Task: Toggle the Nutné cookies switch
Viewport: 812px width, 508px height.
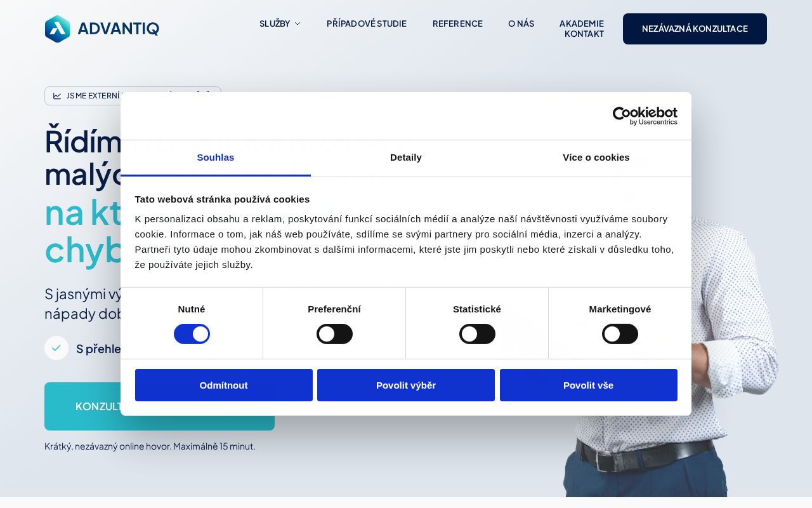Action: (x=192, y=334)
